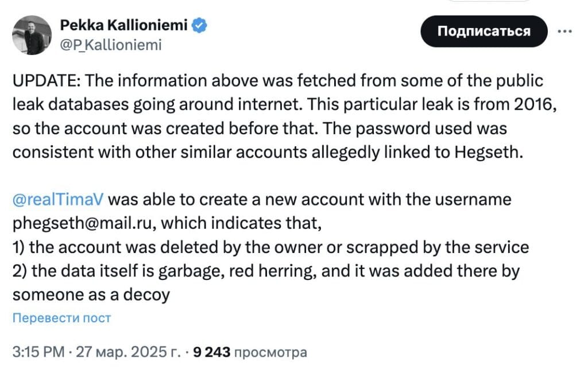The image size is (588, 374).
Task: Click the 'someone as a decoy' line
Action: pyautogui.click(x=91, y=295)
